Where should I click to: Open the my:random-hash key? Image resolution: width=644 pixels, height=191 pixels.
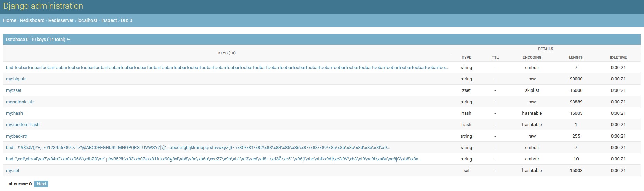(x=23, y=124)
